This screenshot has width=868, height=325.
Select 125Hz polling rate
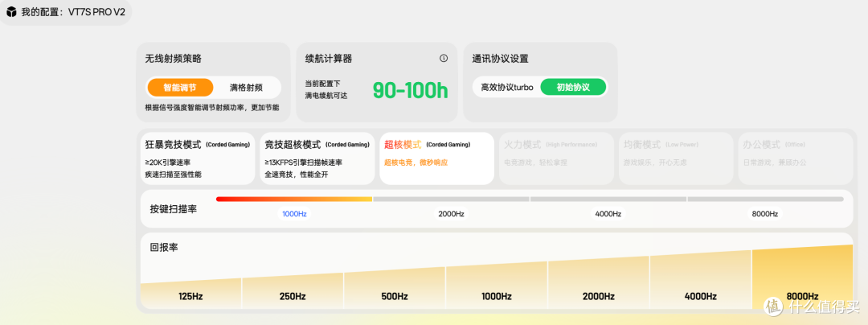pos(191,294)
